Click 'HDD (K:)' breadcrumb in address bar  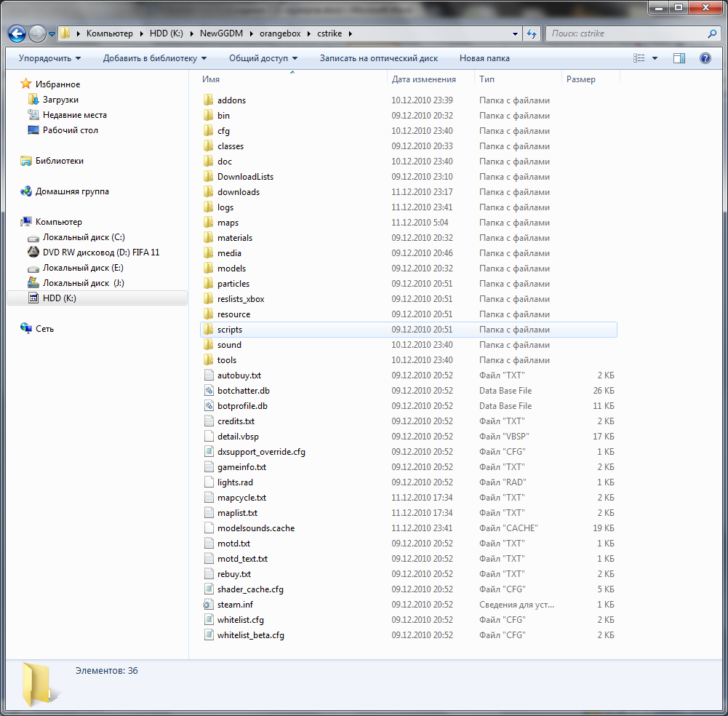click(167, 33)
